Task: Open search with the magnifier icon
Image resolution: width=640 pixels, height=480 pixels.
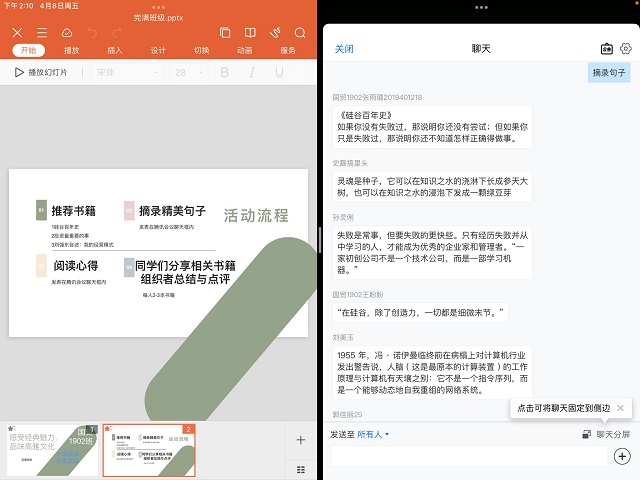Action: (x=300, y=33)
